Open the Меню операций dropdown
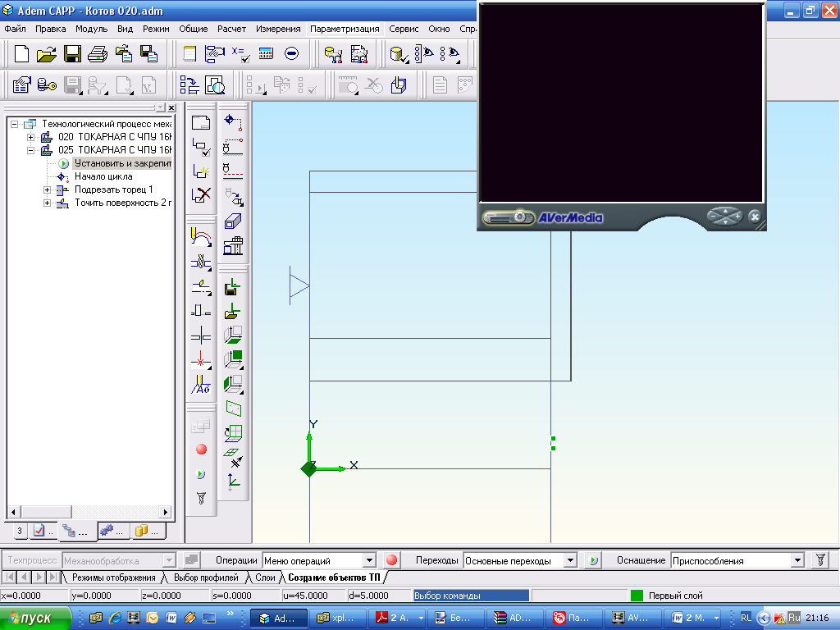 [369, 560]
